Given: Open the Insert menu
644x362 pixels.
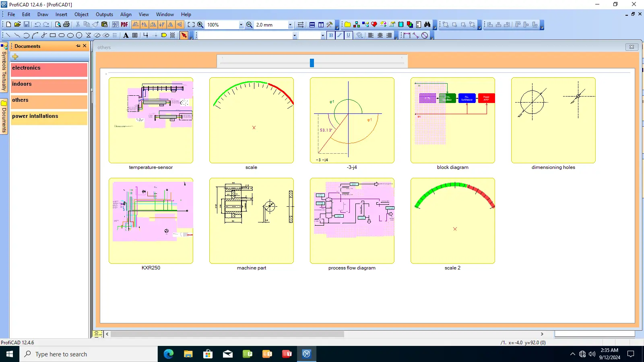Looking at the screenshot, I should (61, 14).
